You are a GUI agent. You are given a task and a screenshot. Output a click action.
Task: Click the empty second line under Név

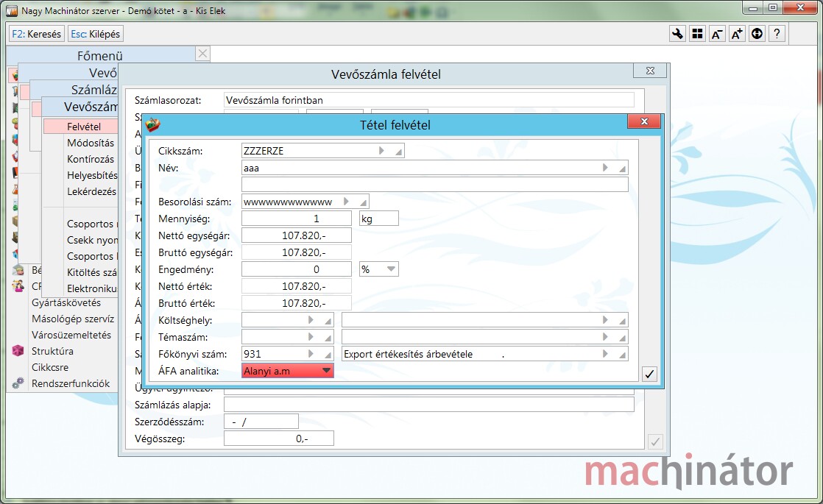[434, 185]
